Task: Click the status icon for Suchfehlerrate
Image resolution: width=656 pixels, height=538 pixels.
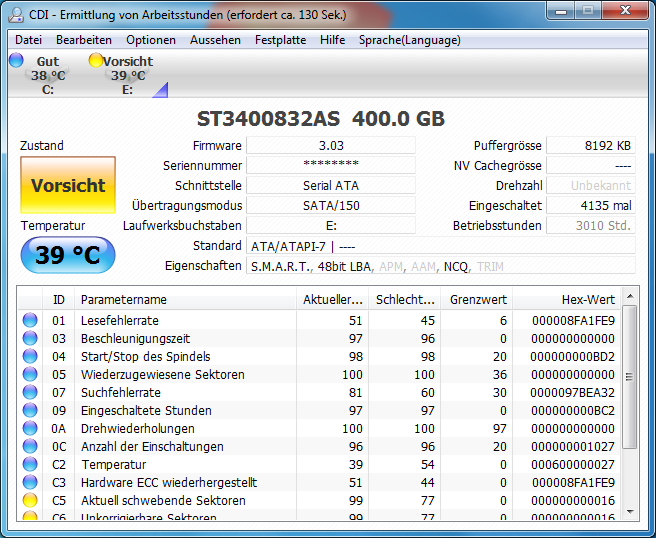Action: (x=30, y=392)
